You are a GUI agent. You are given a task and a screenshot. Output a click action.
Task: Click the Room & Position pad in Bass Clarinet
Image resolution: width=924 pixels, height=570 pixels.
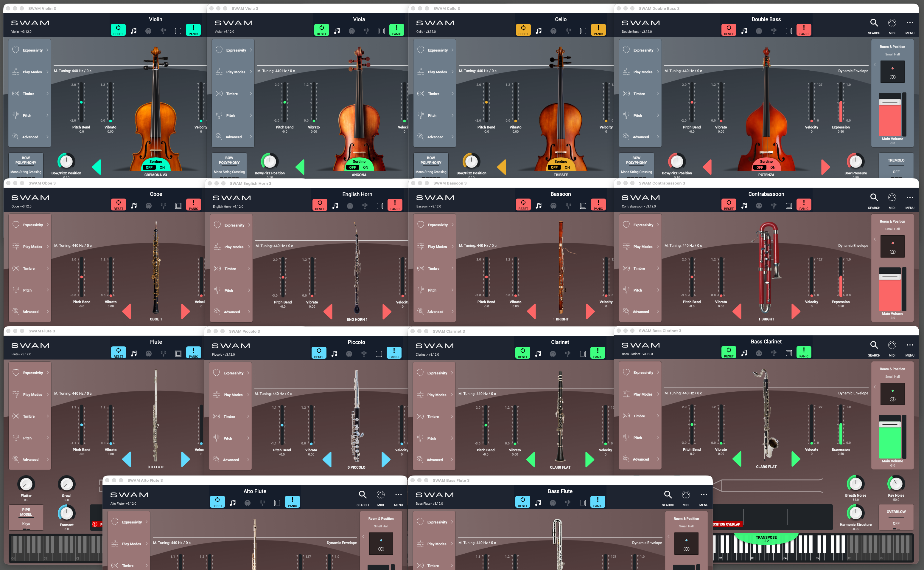892,394
